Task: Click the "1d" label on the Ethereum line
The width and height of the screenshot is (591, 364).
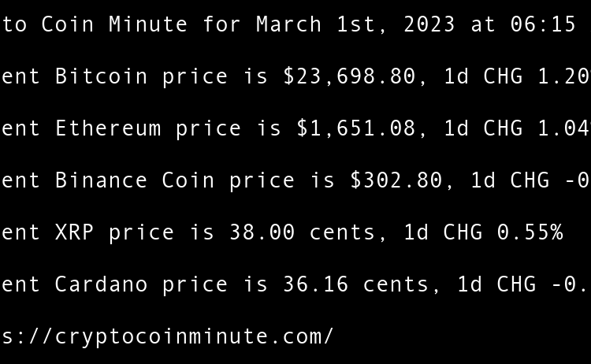Action: pos(455,128)
